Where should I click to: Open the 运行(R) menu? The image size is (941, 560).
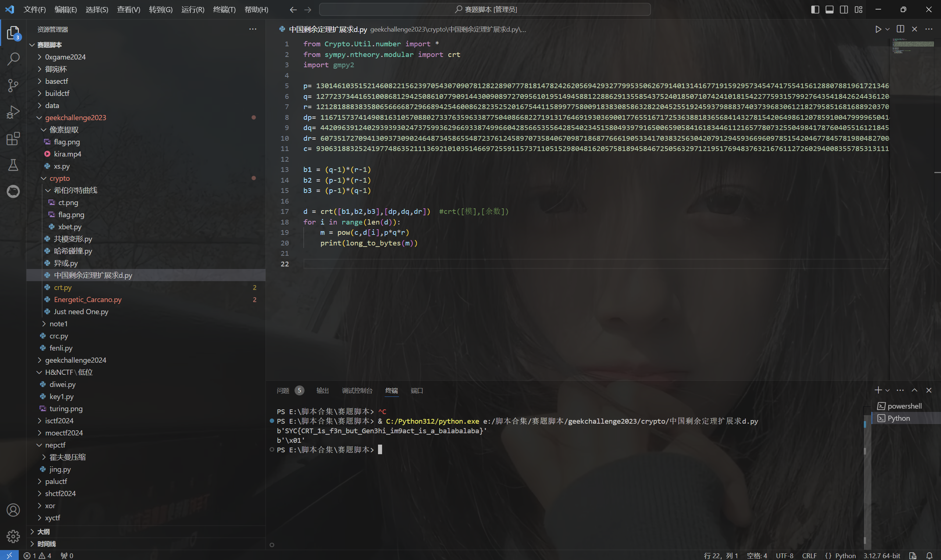[x=193, y=10]
